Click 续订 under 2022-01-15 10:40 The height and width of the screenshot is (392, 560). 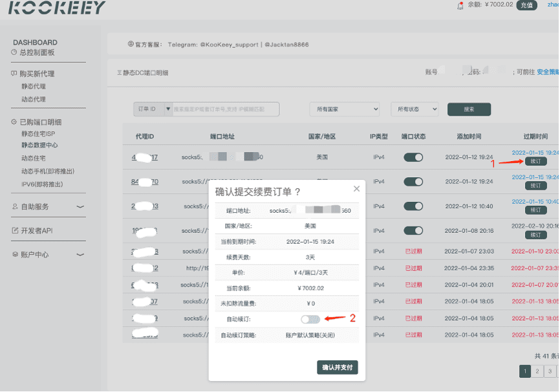(535, 210)
